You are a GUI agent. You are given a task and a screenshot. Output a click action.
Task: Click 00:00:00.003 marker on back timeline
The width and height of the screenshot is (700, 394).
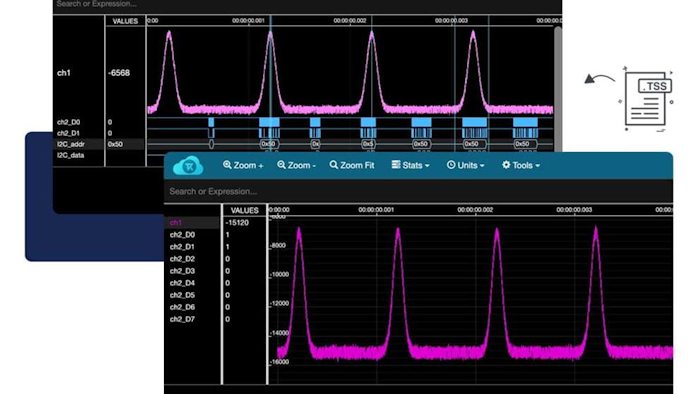click(451, 21)
